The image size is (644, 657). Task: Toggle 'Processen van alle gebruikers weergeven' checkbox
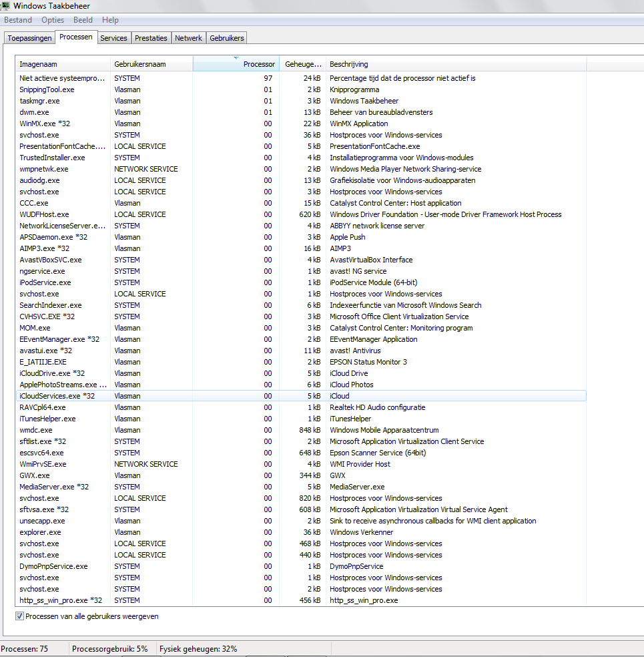click(x=19, y=616)
